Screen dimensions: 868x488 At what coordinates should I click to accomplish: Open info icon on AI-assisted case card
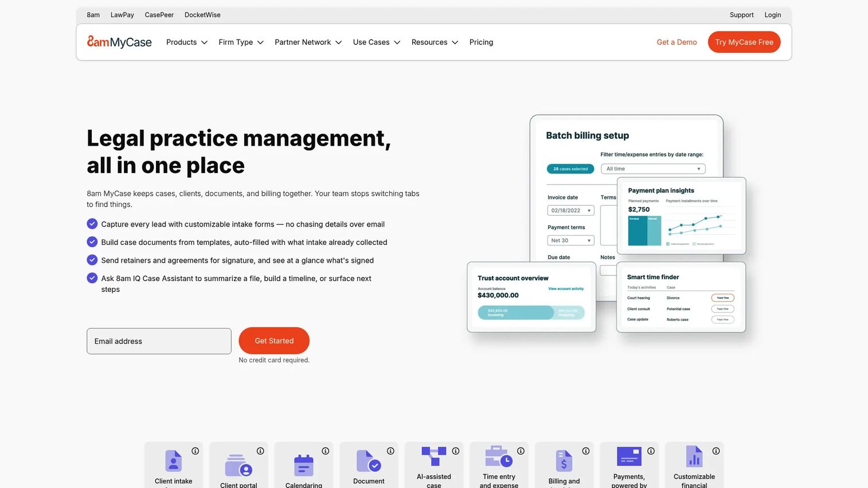coord(456,451)
